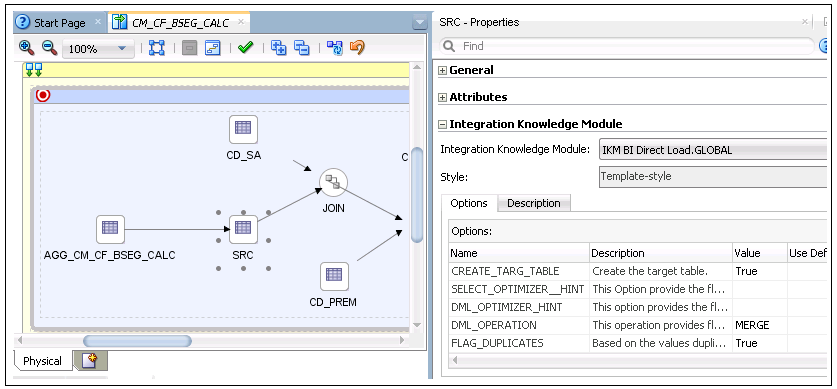Click the expand all icon
The image size is (837, 389).
coord(278,48)
